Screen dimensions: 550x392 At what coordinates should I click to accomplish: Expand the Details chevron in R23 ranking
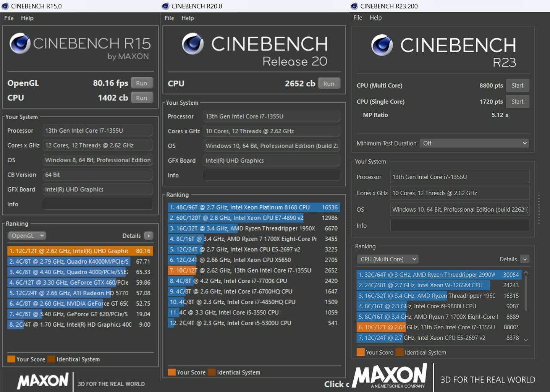[x=525, y=259]
